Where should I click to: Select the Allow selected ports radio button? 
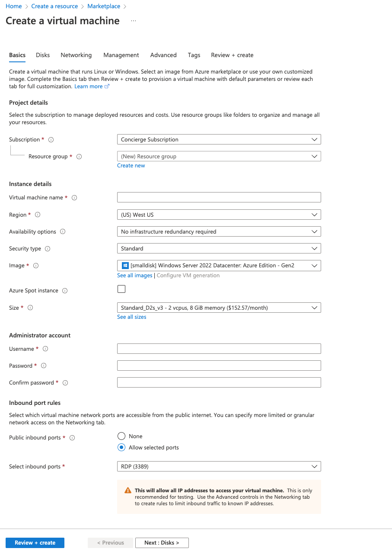click(121, 447)
